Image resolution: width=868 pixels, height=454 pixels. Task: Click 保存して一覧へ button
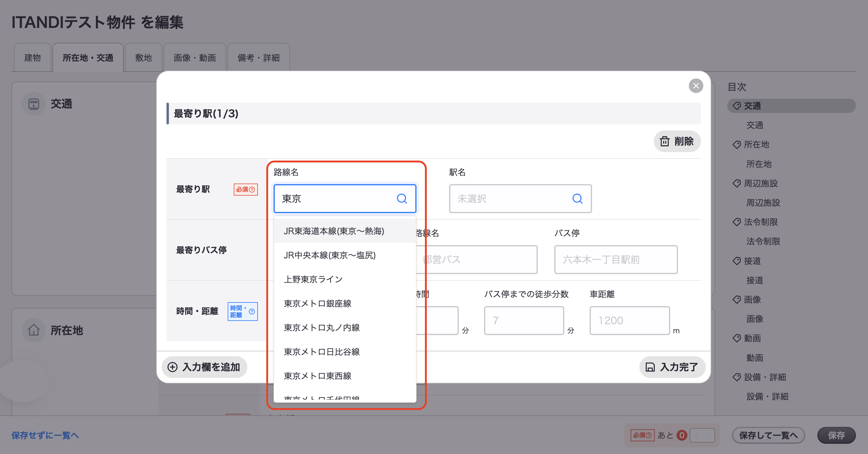[x=768, y=436]
